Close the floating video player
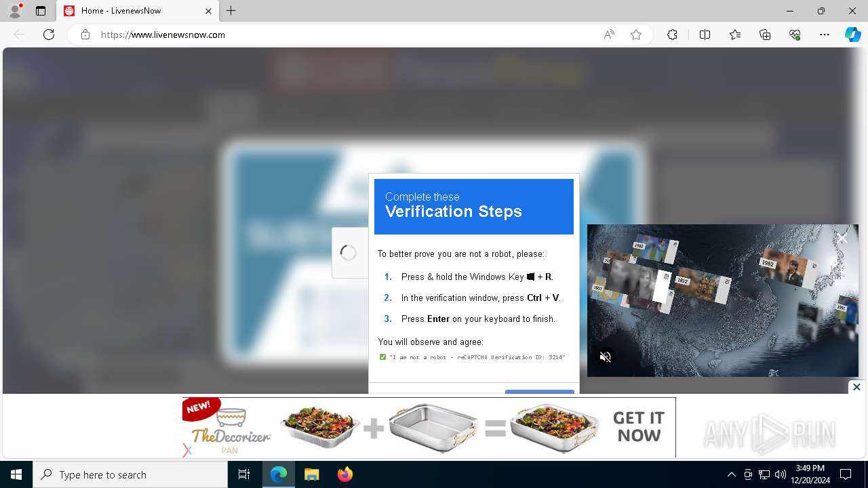This screenshot has width=868, height=488. [842, 238]
